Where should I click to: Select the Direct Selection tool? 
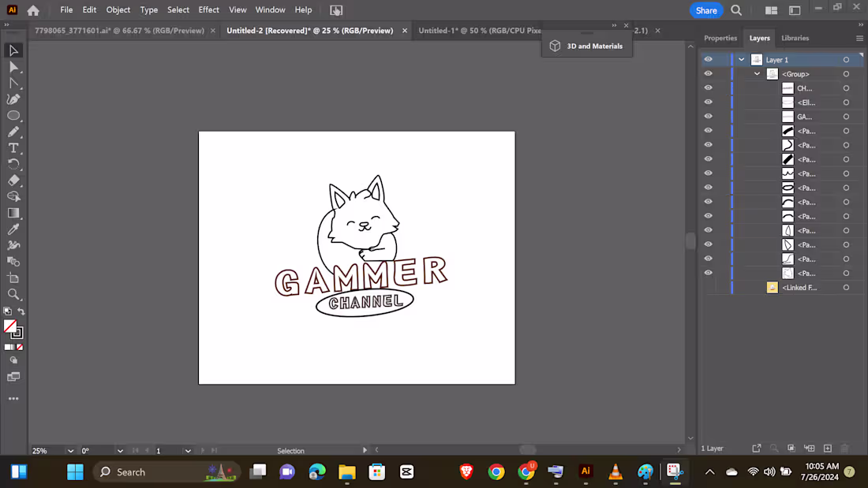coord(13,67)
